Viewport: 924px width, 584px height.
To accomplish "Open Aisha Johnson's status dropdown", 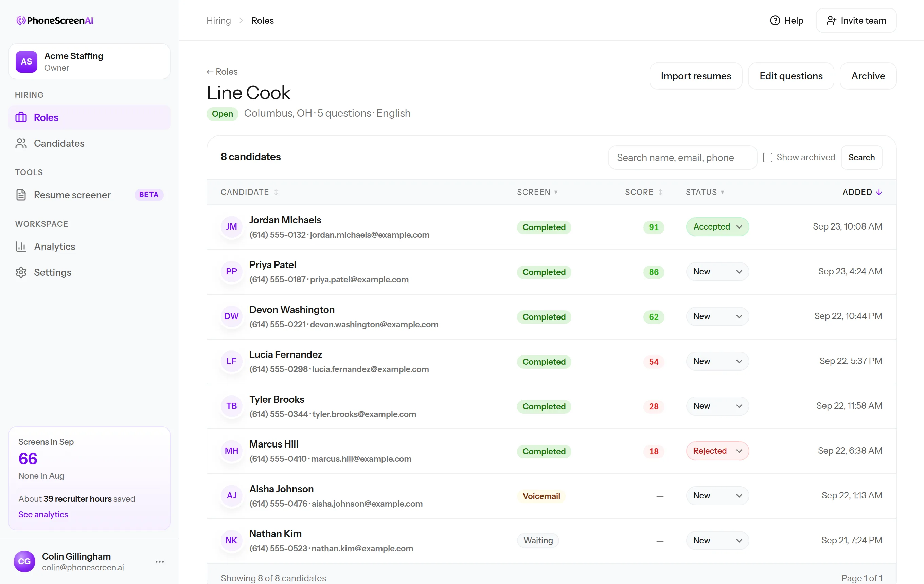I will 717,495.
